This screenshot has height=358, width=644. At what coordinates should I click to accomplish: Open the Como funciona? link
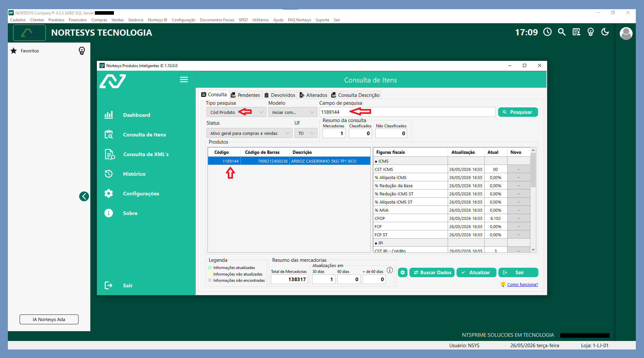coord(522,284)
